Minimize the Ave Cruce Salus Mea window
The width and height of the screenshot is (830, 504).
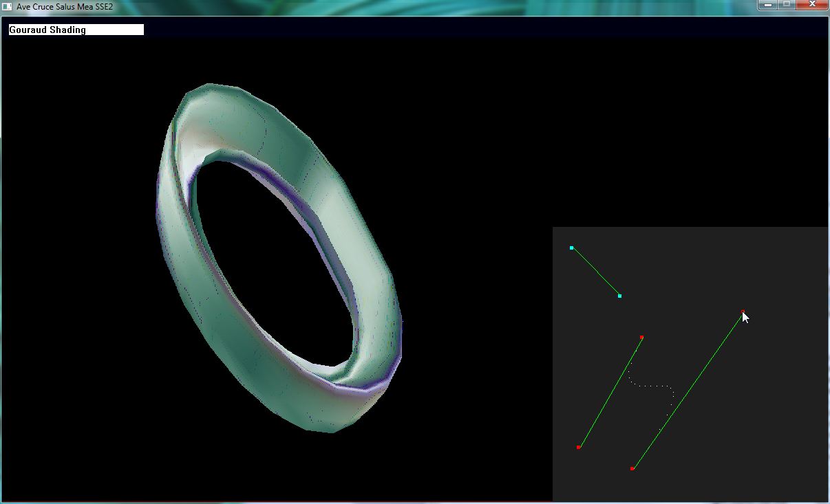click(768, 5)
